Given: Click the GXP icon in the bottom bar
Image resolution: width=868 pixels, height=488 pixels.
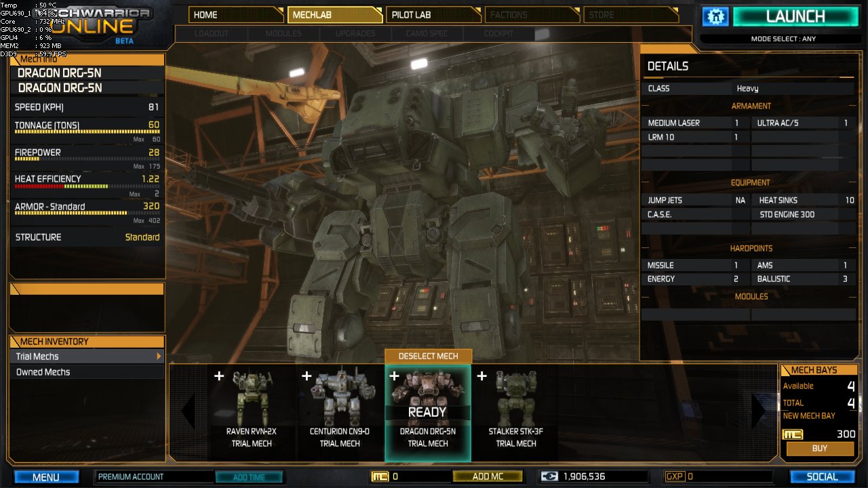Looking at the screenshot, I should [x=674, y=476].
